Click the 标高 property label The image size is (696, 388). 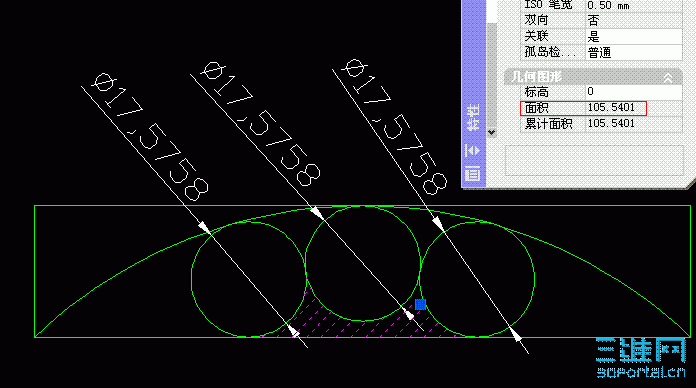point(537,92)
